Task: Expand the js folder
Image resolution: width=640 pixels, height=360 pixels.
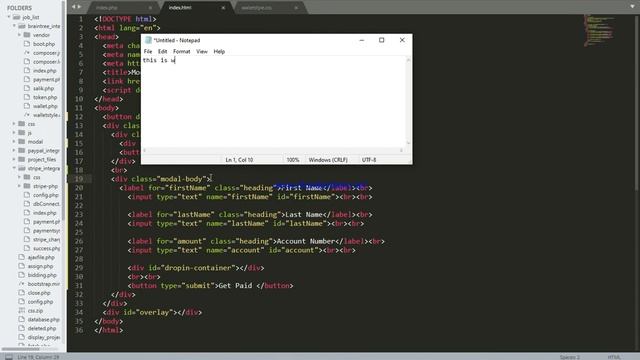Action: point(14,133)
